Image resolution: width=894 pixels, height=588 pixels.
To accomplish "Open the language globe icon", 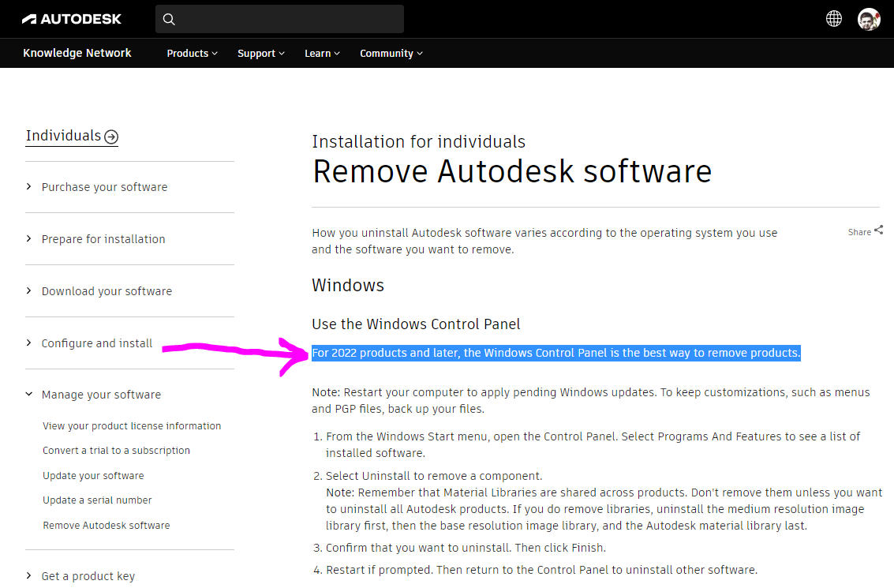I will click(833, 18).
